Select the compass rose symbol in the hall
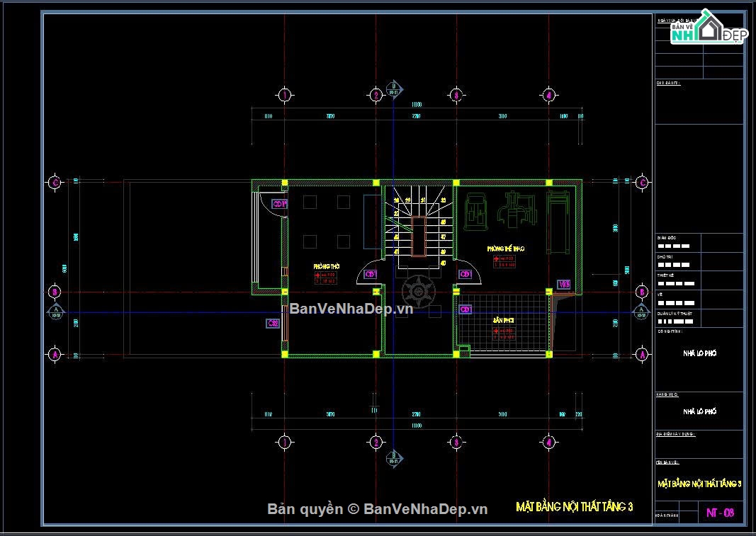 click(x=418, y=291)
